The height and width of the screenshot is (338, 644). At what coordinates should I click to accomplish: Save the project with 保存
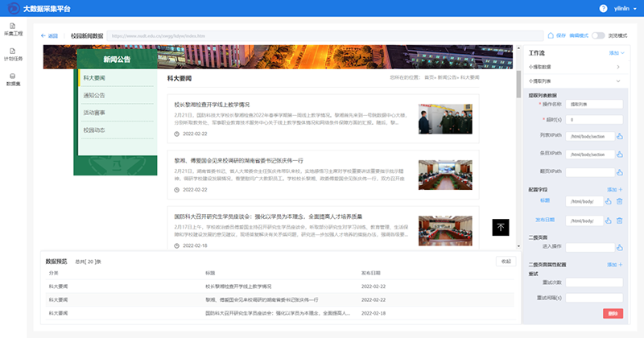(x=557, y=35)
